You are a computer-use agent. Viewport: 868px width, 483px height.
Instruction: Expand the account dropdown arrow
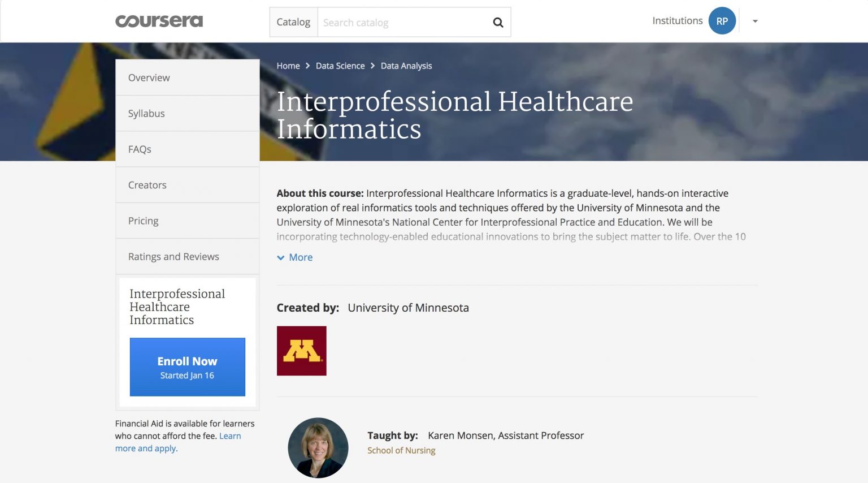pyautogui.click(x=755, y=21)
